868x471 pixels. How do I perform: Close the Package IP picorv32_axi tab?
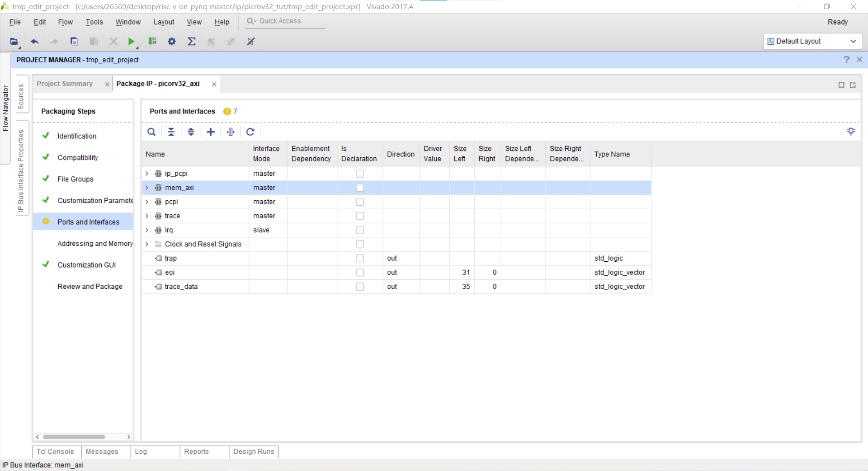tap(214, 85)
